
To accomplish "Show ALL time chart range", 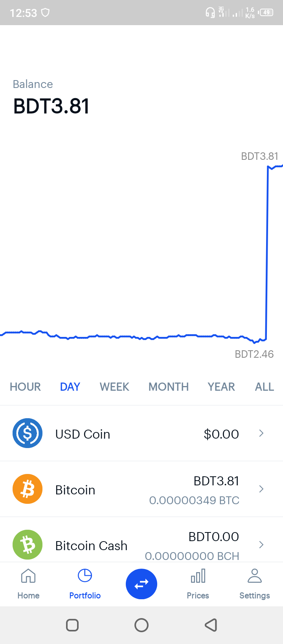I will [x=265, y=387].
